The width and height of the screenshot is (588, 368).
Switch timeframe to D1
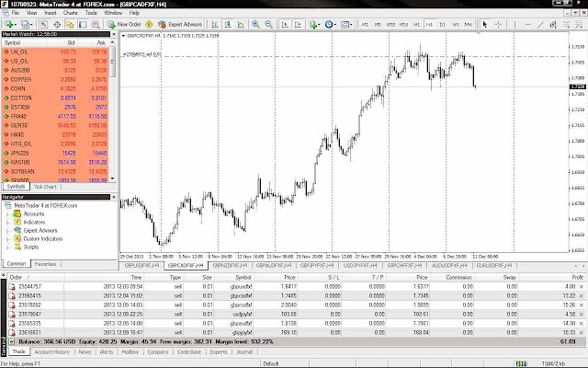(443, 25)
